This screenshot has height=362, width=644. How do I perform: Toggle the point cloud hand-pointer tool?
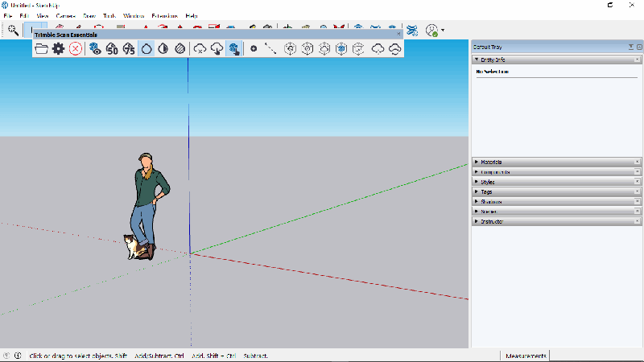[x=234, y=49]
